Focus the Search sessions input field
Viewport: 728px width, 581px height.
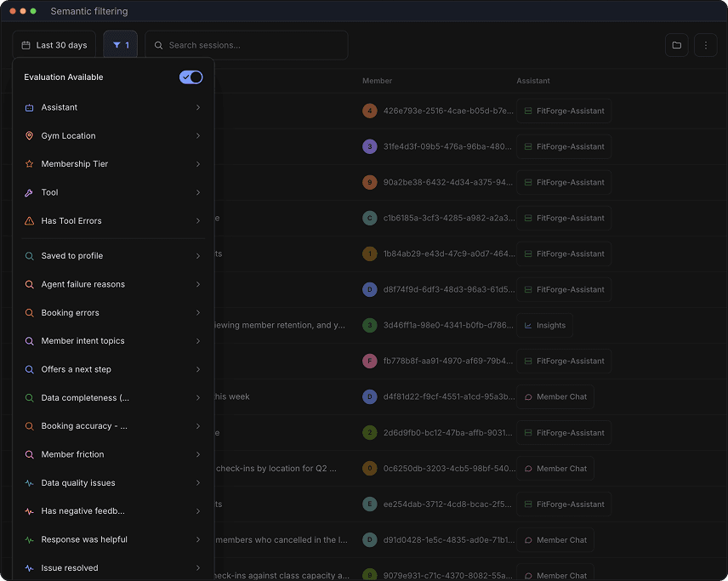(x=247, y=45)
